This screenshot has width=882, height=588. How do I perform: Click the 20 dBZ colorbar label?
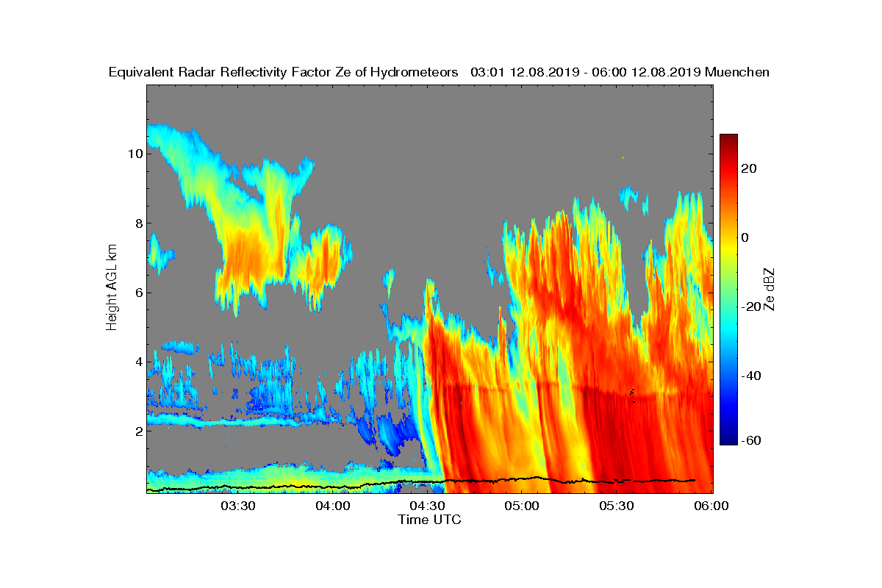[750, 168]
